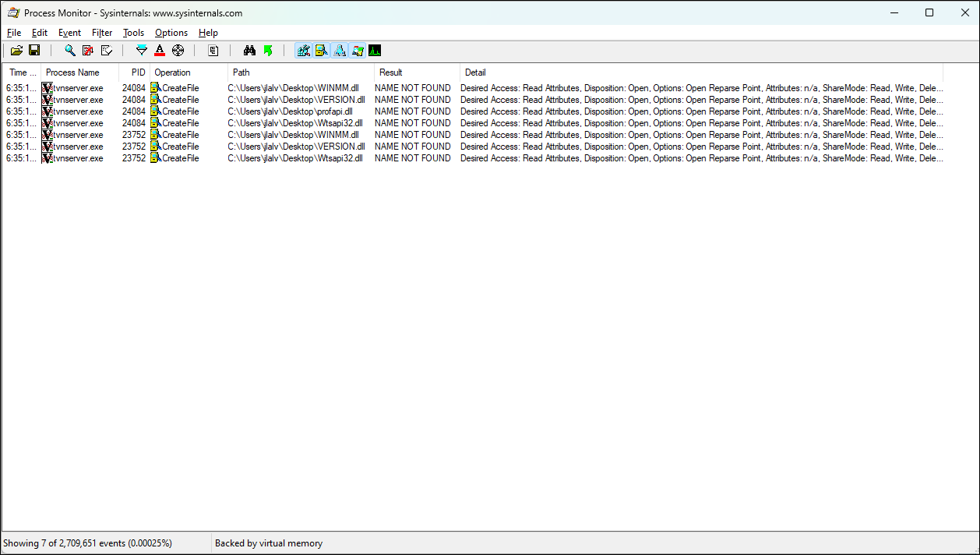The width and height of the screenshot is (980, 555).
Task: Select the VERSION.dll path for PID 23752
Action: (x=296, y=147)
